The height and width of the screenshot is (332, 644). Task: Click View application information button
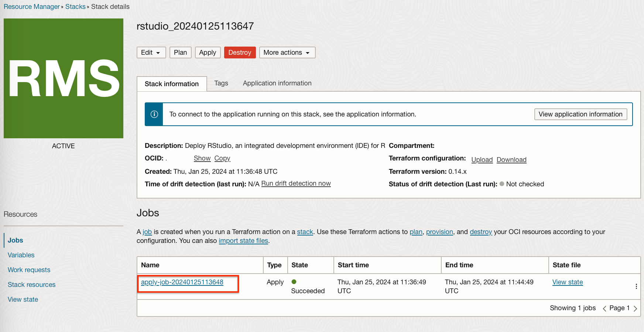pos(580,114)
